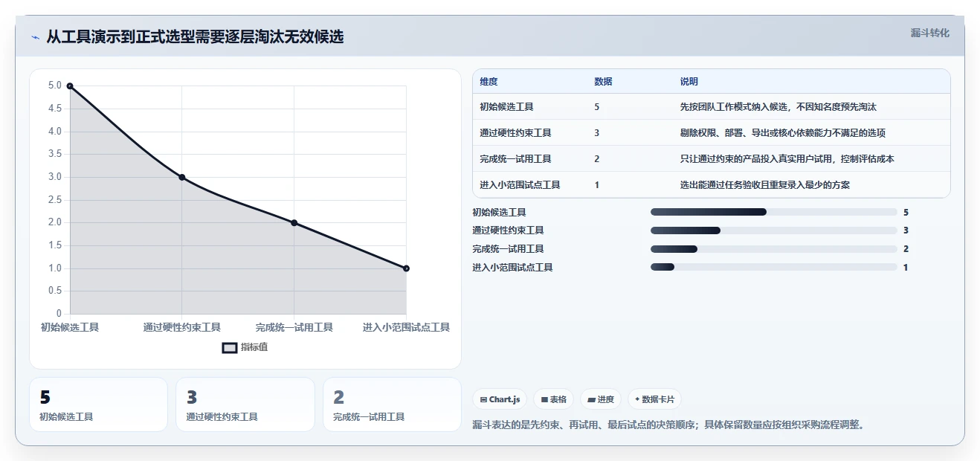Click the lightning icon beside the title
This screenshot has height=461, width=980.
point(35,37)
